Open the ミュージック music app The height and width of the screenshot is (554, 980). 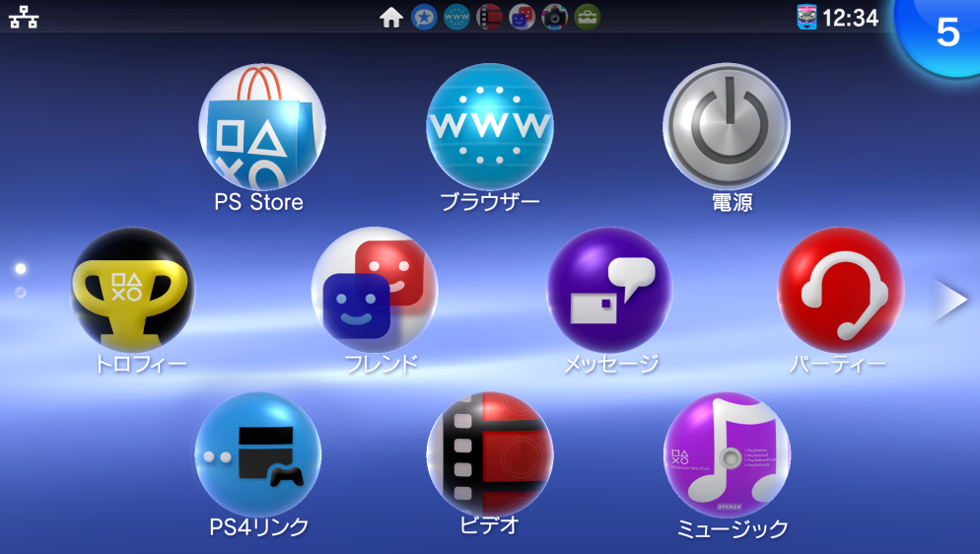point(727,454)
